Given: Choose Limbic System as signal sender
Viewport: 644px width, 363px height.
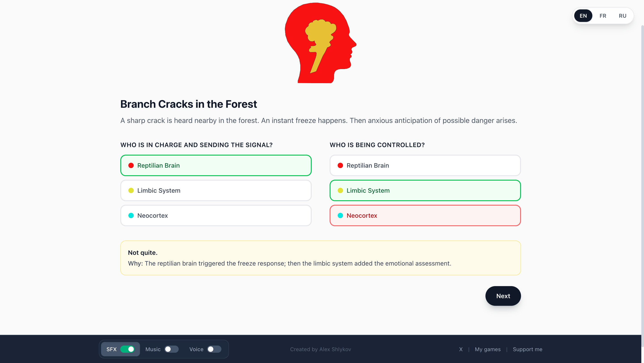Looking at the screenshot, I should pyautogui.click(x=216, y=190).
